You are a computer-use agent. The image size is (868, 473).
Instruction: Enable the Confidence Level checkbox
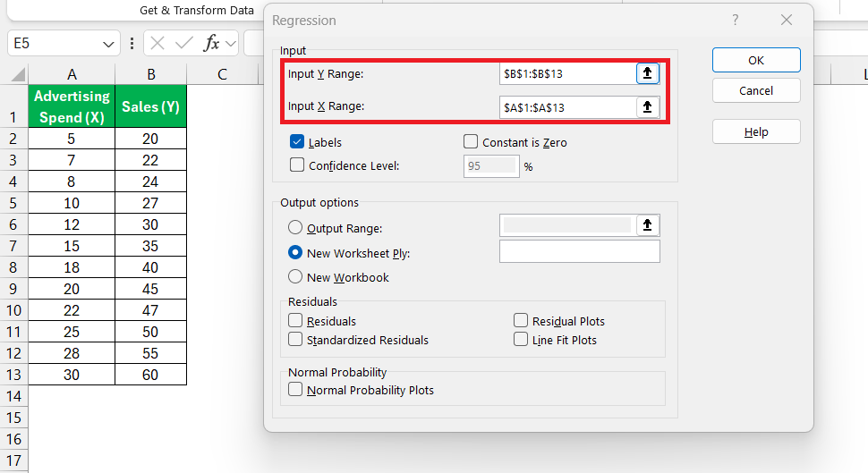coord(297,165)
